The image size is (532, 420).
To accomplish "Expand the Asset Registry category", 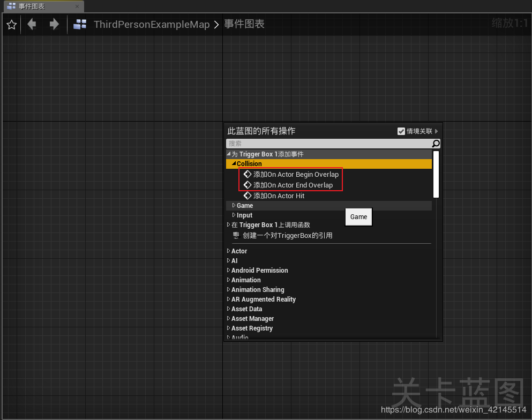I will tap(228, 328).
